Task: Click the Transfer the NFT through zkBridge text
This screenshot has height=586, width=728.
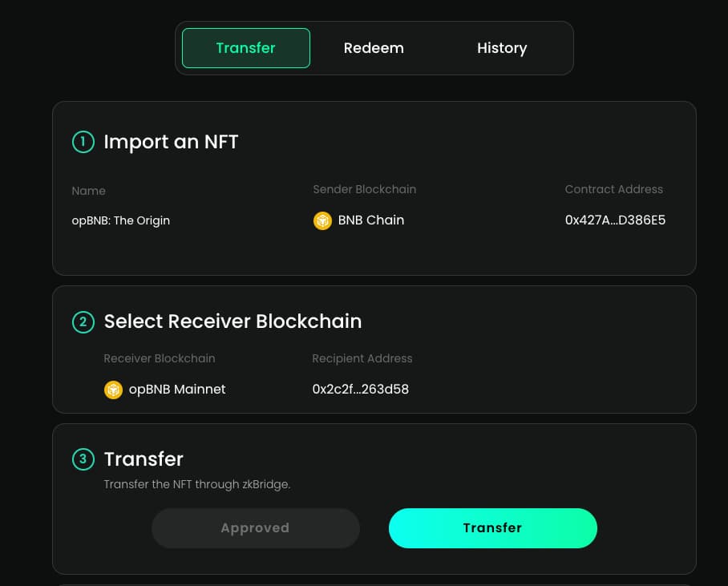Action: point(197,484)
